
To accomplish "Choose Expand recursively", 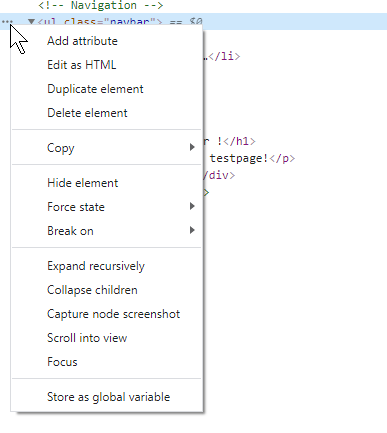I will point(107,266).
